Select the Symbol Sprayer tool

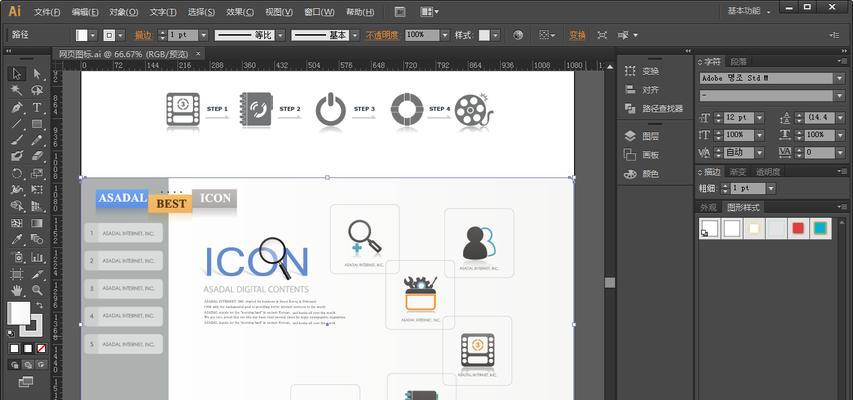17,257
